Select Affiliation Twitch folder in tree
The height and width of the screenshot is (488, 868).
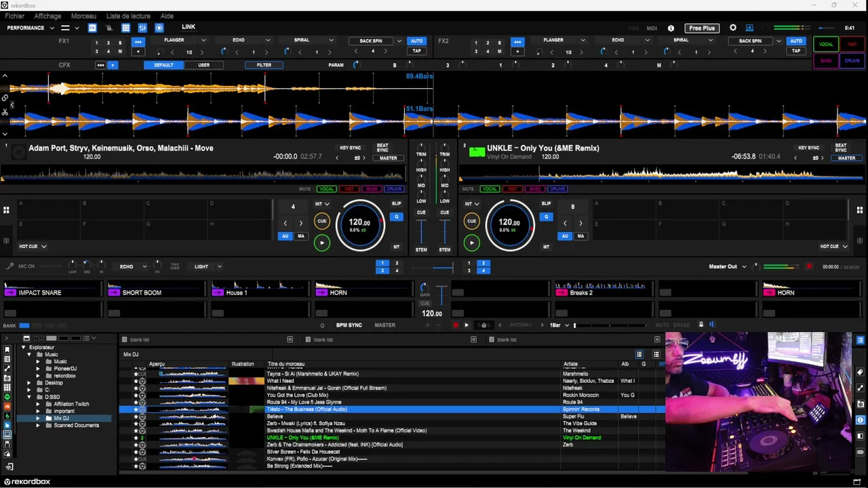point(71,404)
